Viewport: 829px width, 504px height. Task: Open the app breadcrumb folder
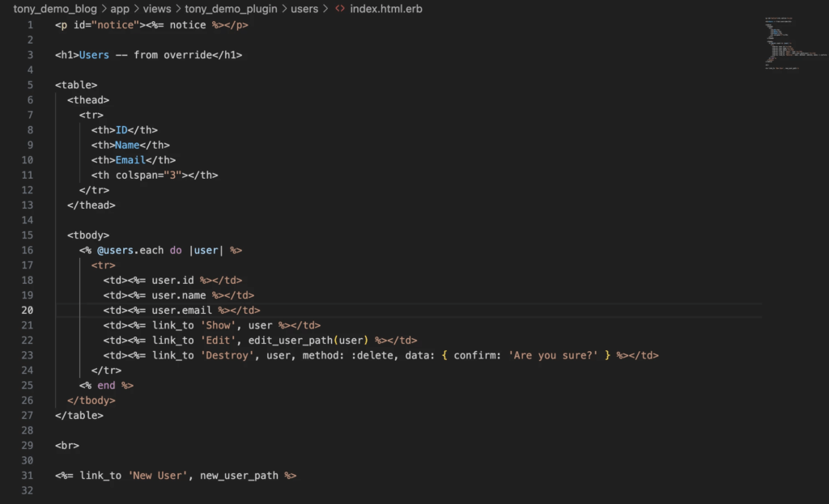click(x=120, y=9)
